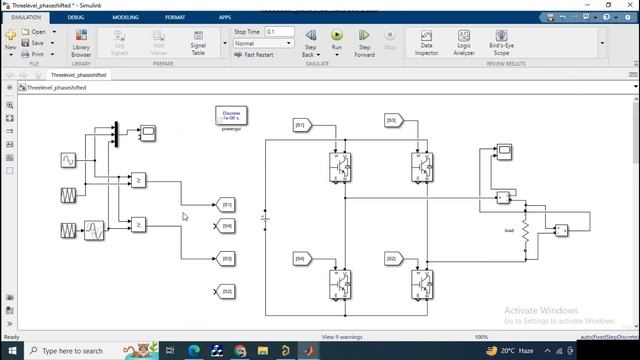Select the scope block near the mux
640x360 pixels.
tap(148, 133)
